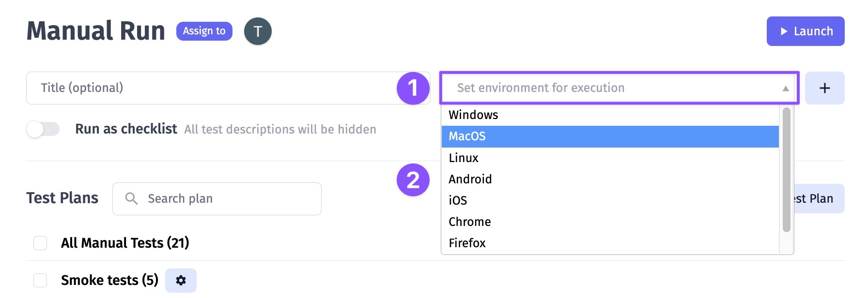Click the play icon on Launch button
Screen dimensions: 868x298
point(784,31)
